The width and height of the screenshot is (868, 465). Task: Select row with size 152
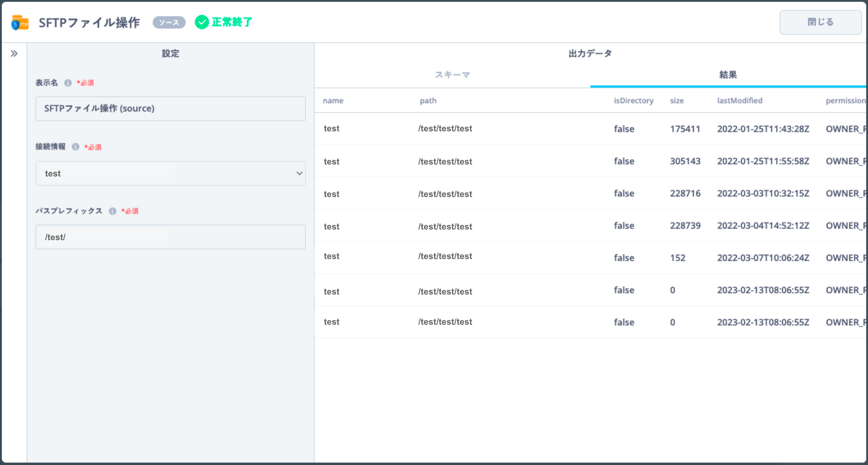tap(590, 258)
